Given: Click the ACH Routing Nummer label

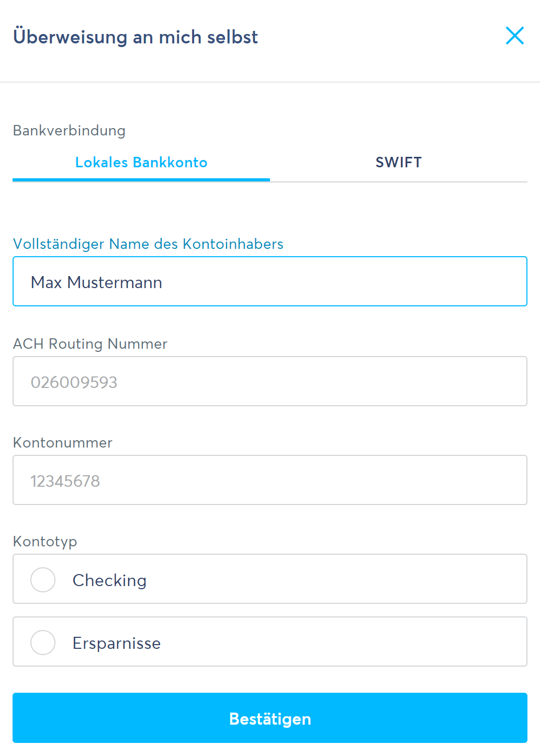Looking at the screenshot, I should click(90, 344).
